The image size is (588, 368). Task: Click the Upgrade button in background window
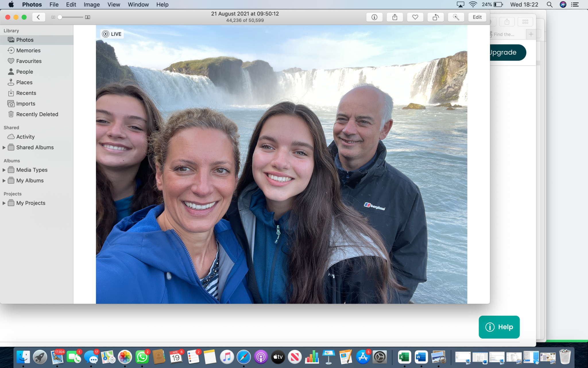pyautogui.click(x=508, y=52)
